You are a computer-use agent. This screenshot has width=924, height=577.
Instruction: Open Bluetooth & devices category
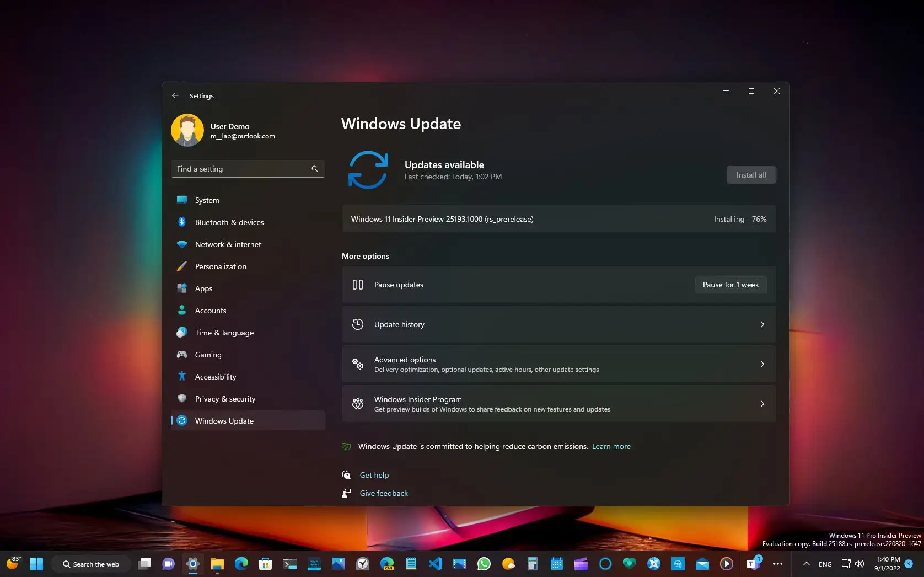coord(248,222)
